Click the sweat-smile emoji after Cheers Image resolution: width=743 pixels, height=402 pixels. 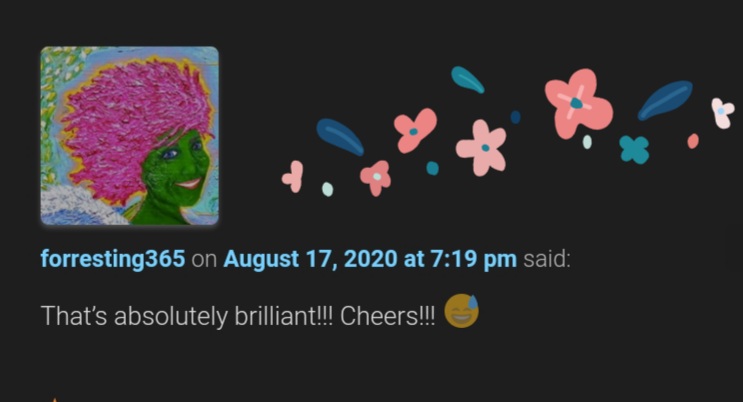click(x=462, y=311)
